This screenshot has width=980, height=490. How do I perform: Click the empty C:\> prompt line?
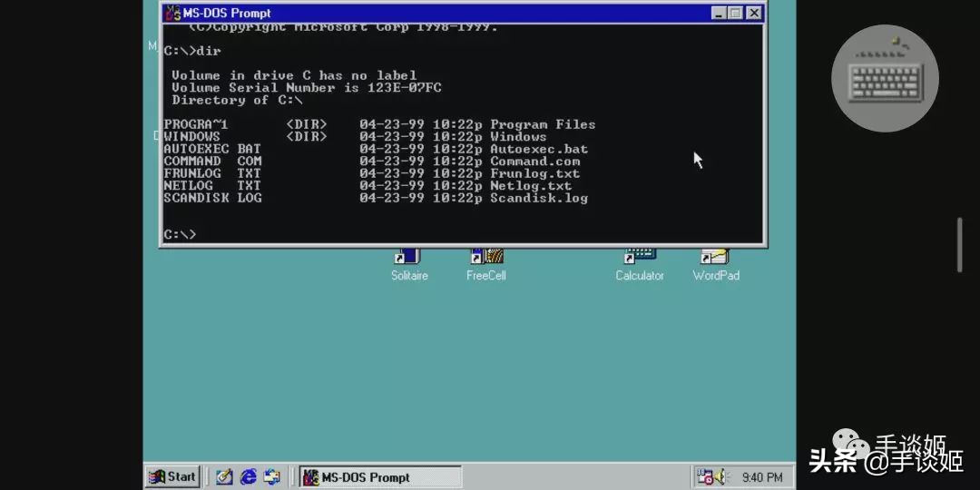click(180, 234)
